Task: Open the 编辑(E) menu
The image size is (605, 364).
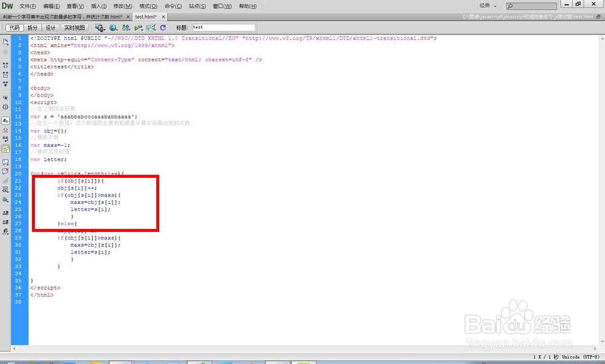Action: (x=51, y=6)
